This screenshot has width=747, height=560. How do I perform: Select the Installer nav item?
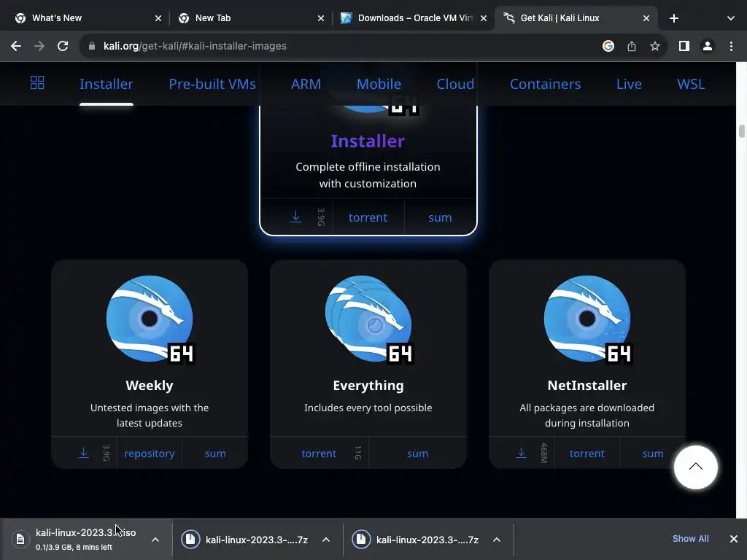[107, 85]
